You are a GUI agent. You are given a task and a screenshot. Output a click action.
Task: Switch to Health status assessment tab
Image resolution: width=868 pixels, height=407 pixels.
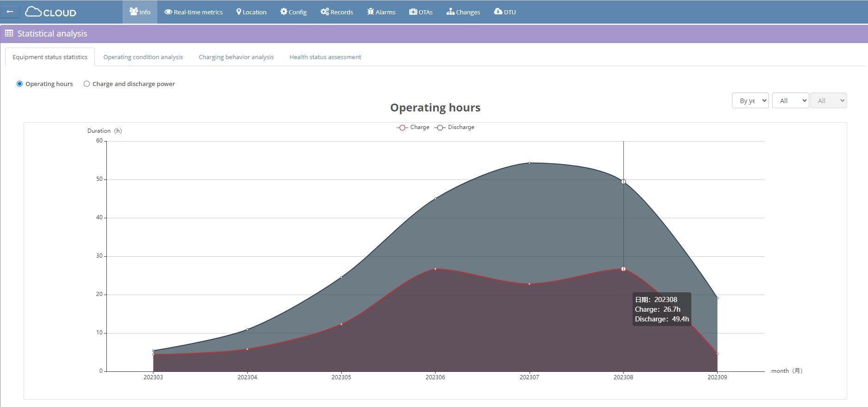pyautogui.click(x=325, y=57)
